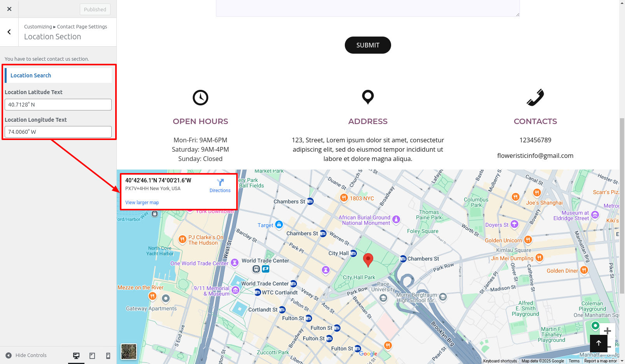
Task: Close the Customizer panel
Action: click(9, 9)
